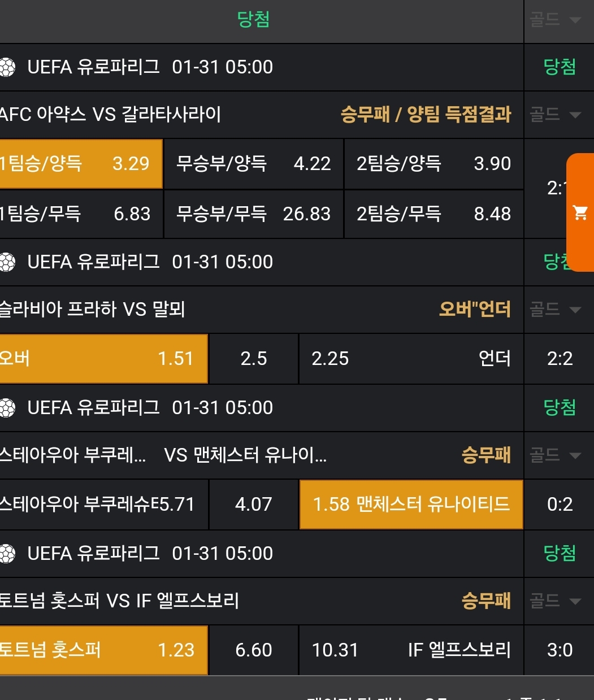Viewport: 594px width, 700px height.
Task: Click the 당첨 tab at the top
Action: [253, 20]
